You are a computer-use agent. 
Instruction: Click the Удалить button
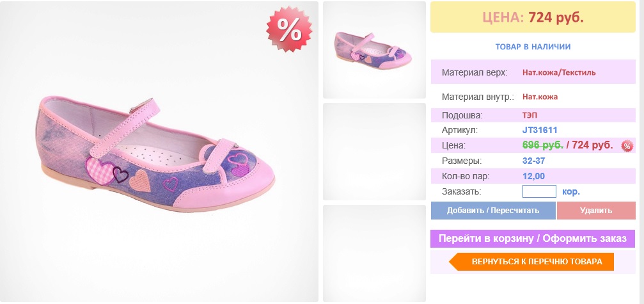pyautogui.click(x=596, y=211)
